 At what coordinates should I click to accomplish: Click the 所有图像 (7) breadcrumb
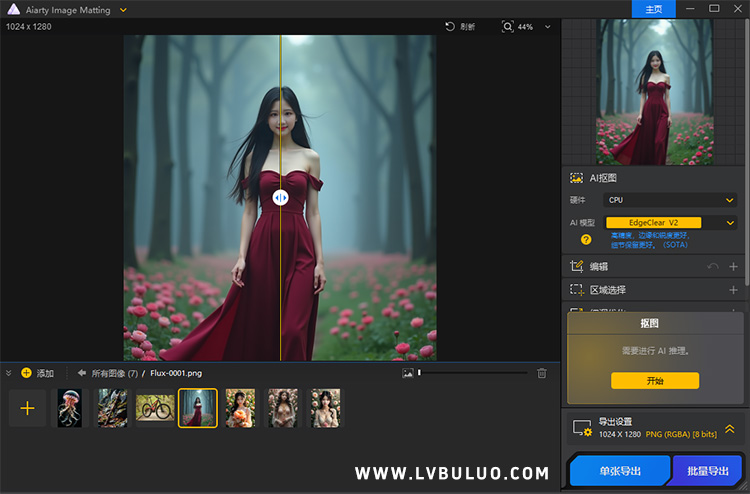pos(115,373)
